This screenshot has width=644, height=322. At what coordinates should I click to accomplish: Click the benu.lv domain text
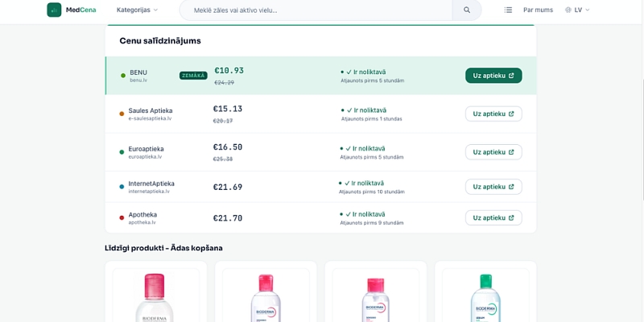coord(138,80)
